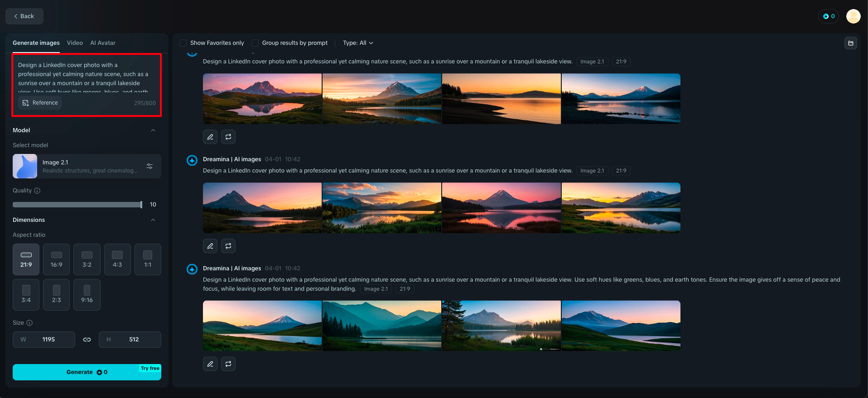
Task: Select the 21:9 aspect ratio
Action: tap(26, 259)
